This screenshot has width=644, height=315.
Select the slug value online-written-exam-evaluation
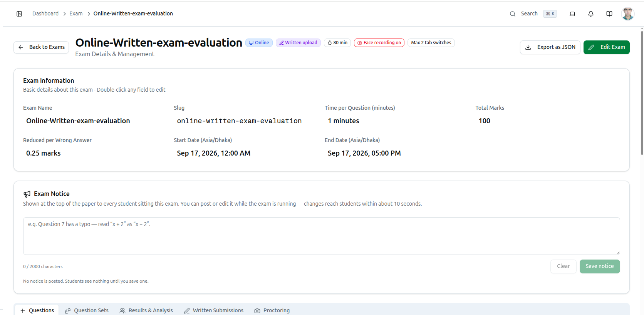pyautogui.click(x=239, y=121)
